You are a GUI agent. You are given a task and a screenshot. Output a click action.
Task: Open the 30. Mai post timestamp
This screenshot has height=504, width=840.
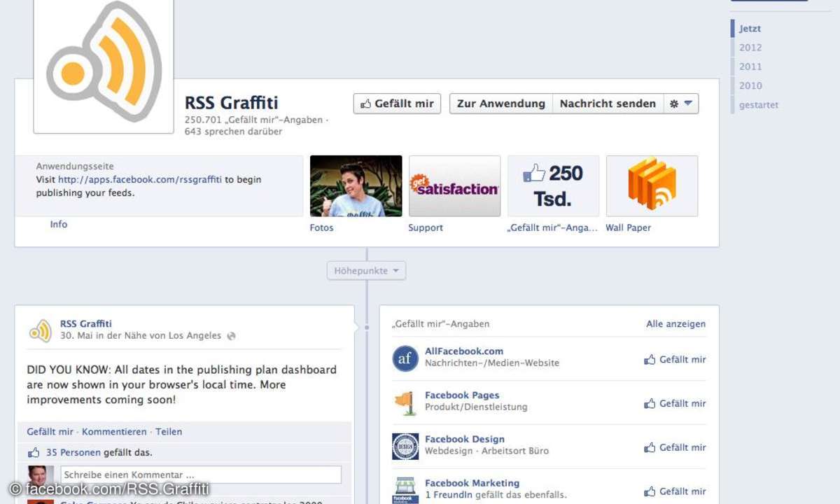click(76, 336)
